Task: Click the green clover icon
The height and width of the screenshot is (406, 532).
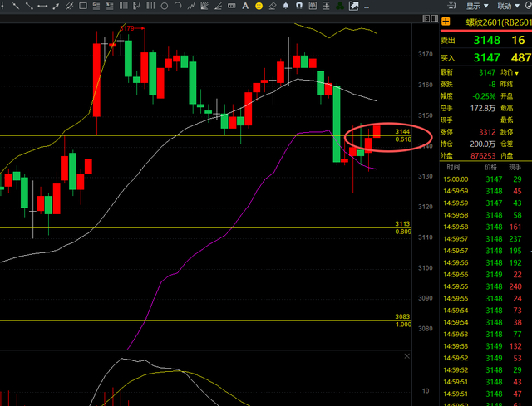Action: pos(340,6)
